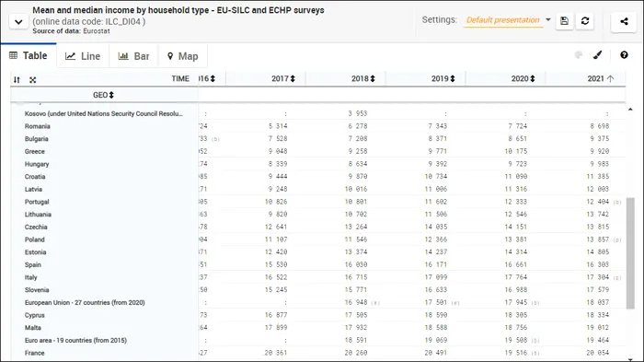Image resolution: width=644 pixels, height=362 pixels.
Task: Click the save settings floppy disk icon
Action: 564,21
